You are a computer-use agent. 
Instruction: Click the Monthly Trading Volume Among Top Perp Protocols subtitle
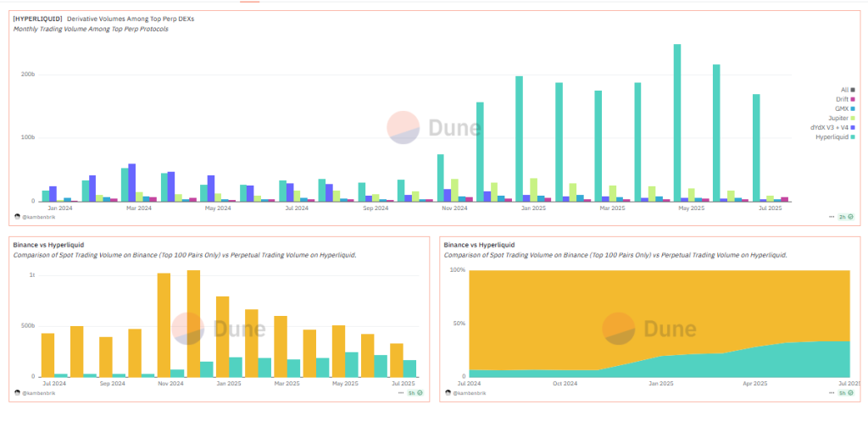[x=91, y=30]
